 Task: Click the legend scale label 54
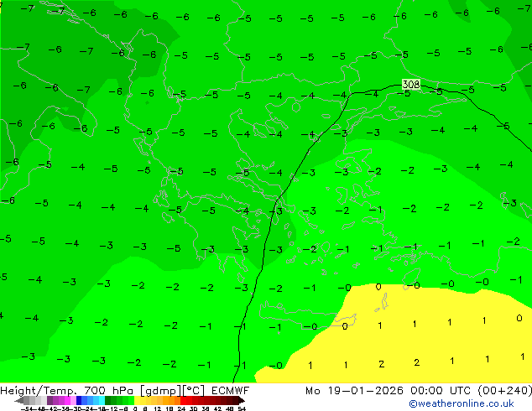click(242, 408)
